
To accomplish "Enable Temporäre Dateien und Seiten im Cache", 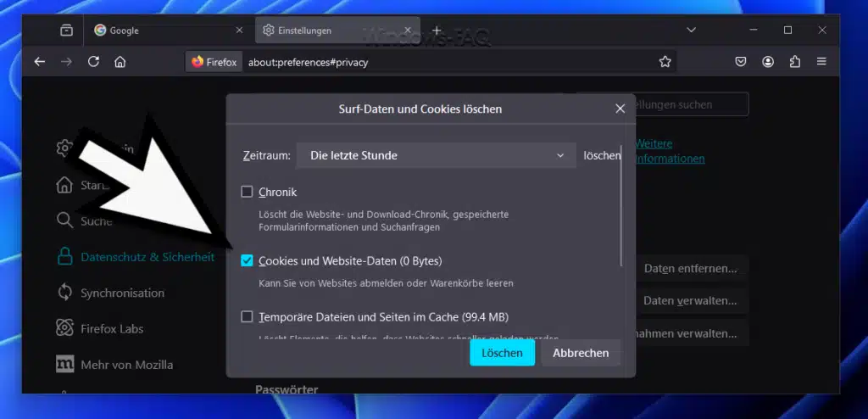I will (247, 317).
